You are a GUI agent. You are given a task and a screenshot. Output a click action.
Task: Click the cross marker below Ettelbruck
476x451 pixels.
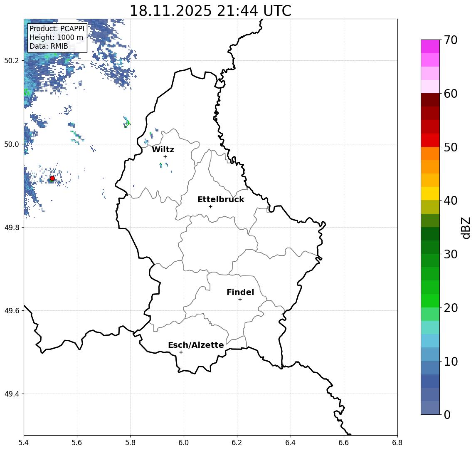(210, 207)
